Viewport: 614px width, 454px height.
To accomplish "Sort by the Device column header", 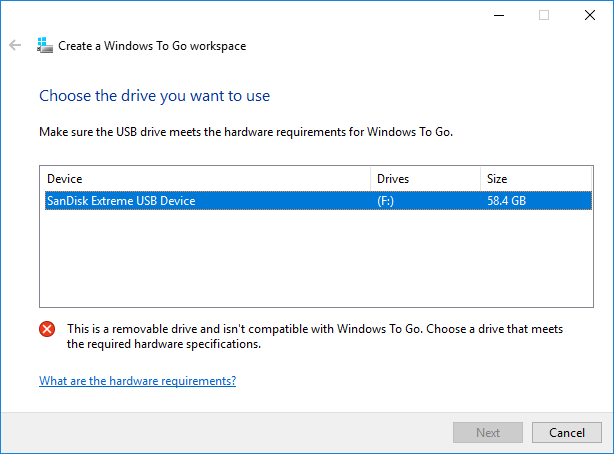I will [x=207, y=179].
